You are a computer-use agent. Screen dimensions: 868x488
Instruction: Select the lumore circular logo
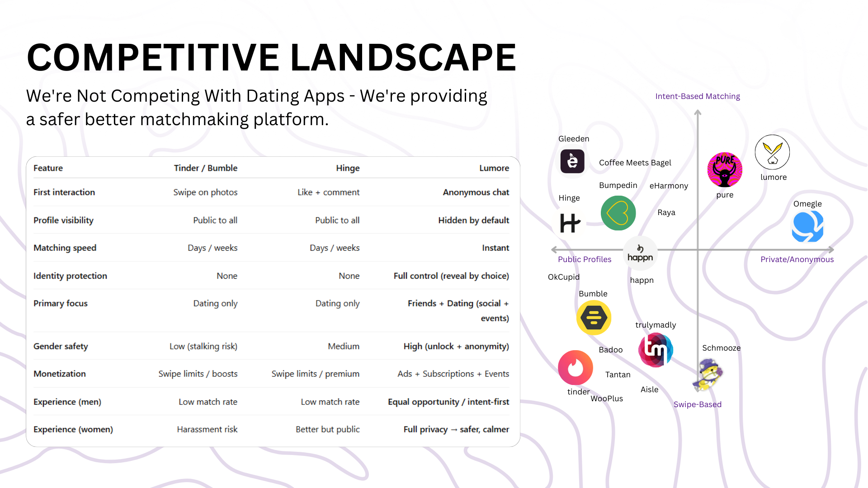pos(772,153)
